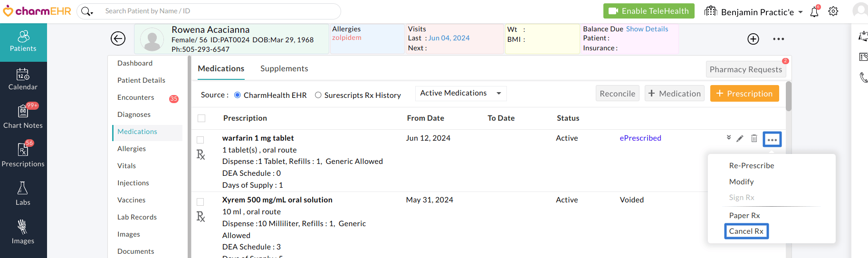Open the Prescriptions sidebar module
868x258 pixels.
(23, 155)
